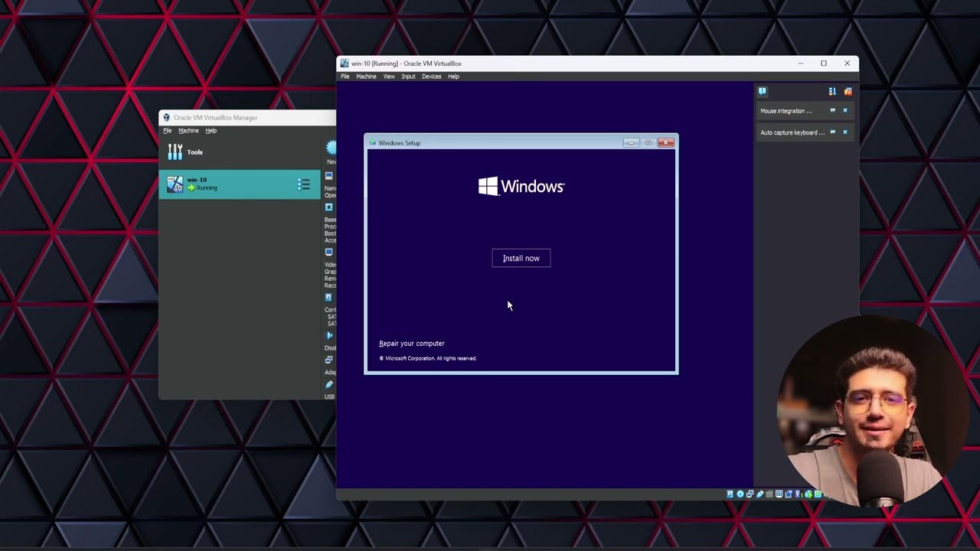Click the System section chip icon in Manager

tap(329, 207)
